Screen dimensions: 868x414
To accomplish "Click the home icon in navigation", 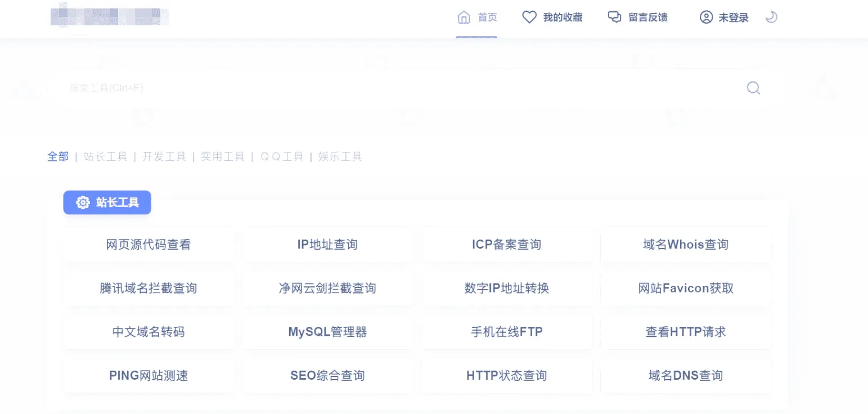I will click(x=464, y=17).
